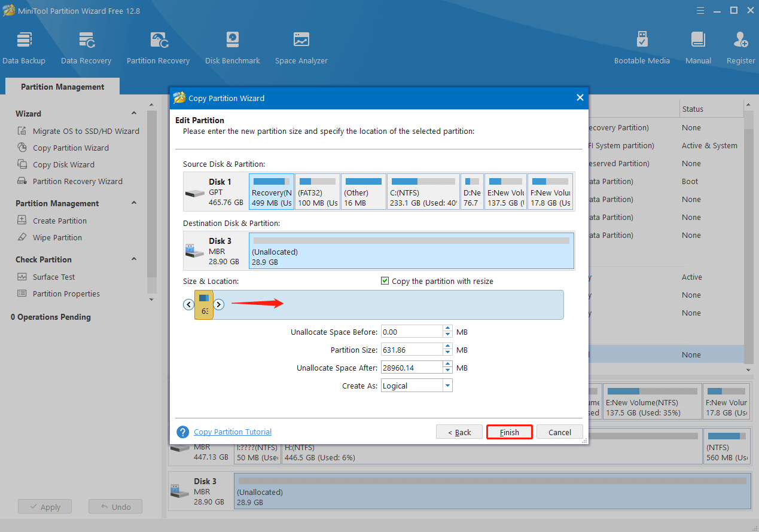Click the Finish button
The image size is (759, 532).
point(510,432)
